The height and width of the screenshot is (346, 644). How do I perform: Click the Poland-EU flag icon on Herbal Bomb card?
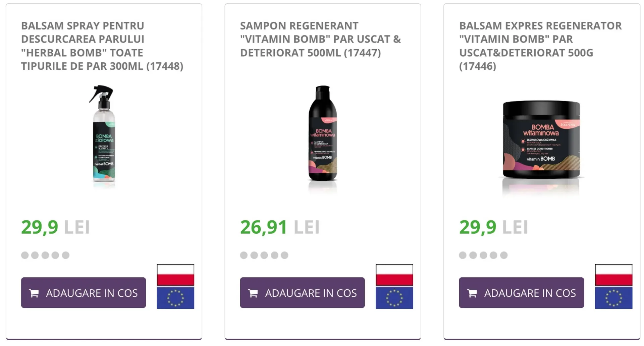[x=175, y=286]
